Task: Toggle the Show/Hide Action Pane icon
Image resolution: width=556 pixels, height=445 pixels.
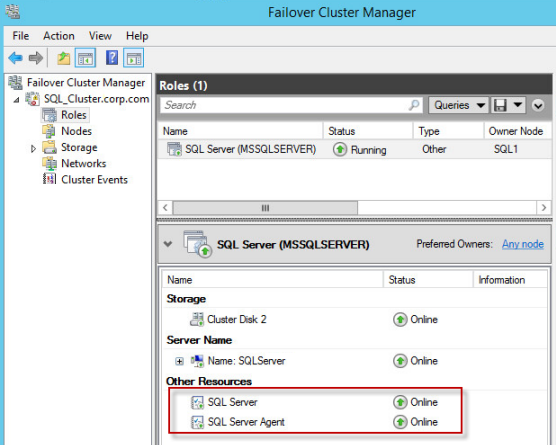Action: tap(133, 58)
